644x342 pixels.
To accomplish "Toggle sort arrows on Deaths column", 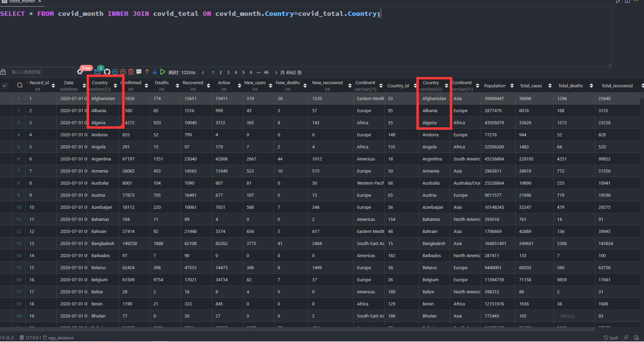I will pos(177,86).
